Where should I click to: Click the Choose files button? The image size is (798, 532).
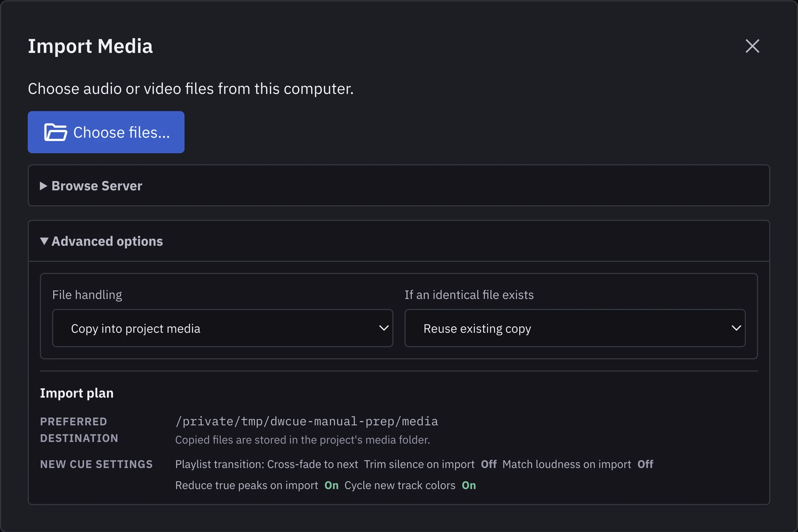(106, 132)
